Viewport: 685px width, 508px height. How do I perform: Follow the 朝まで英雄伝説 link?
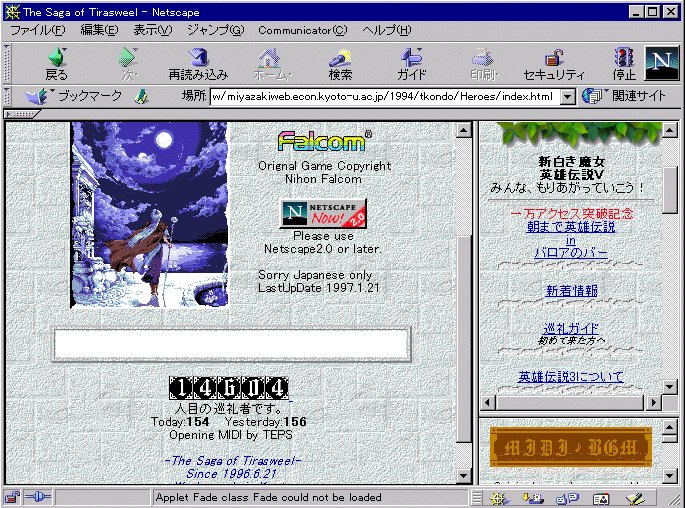(x=571, y=227)
